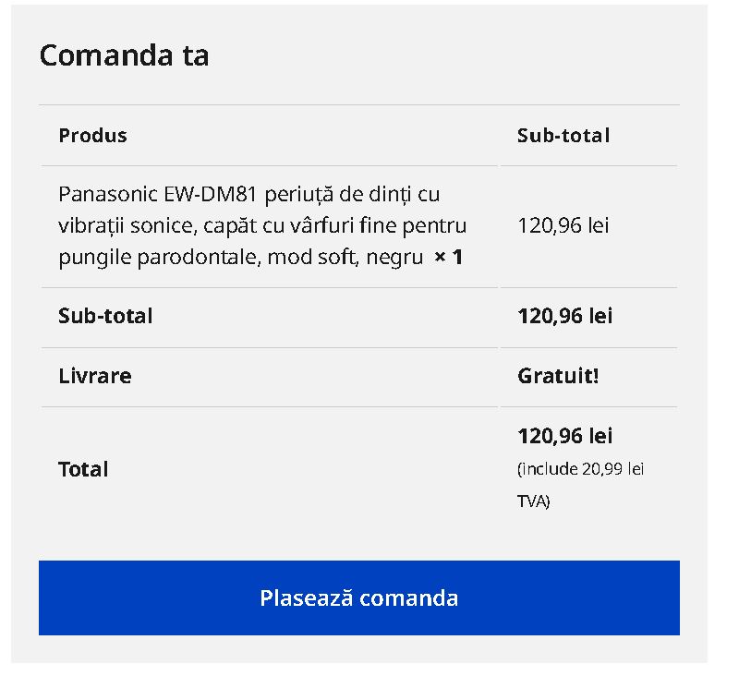Click the Livrare row label
Viewport: 739px width, 700px height.
coord(95,376)
